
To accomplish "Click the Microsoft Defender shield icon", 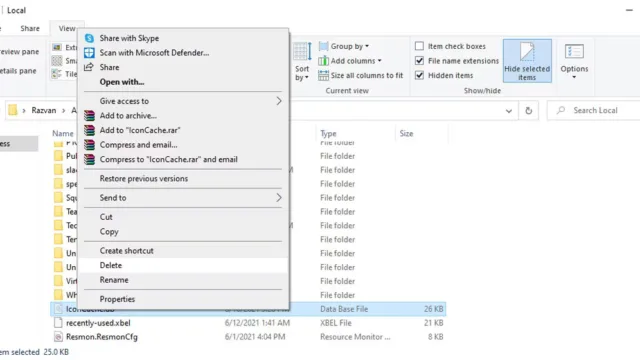I will click(x=89, y=53).
